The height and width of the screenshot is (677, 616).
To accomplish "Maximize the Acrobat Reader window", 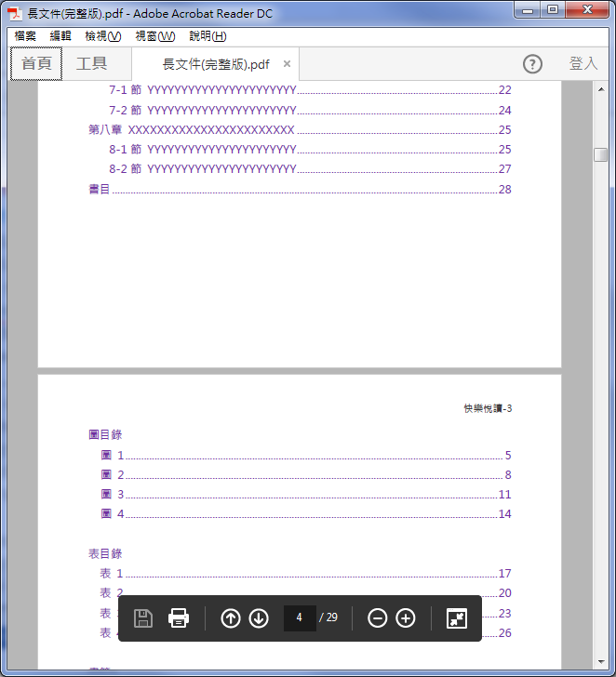I will 553,10.
